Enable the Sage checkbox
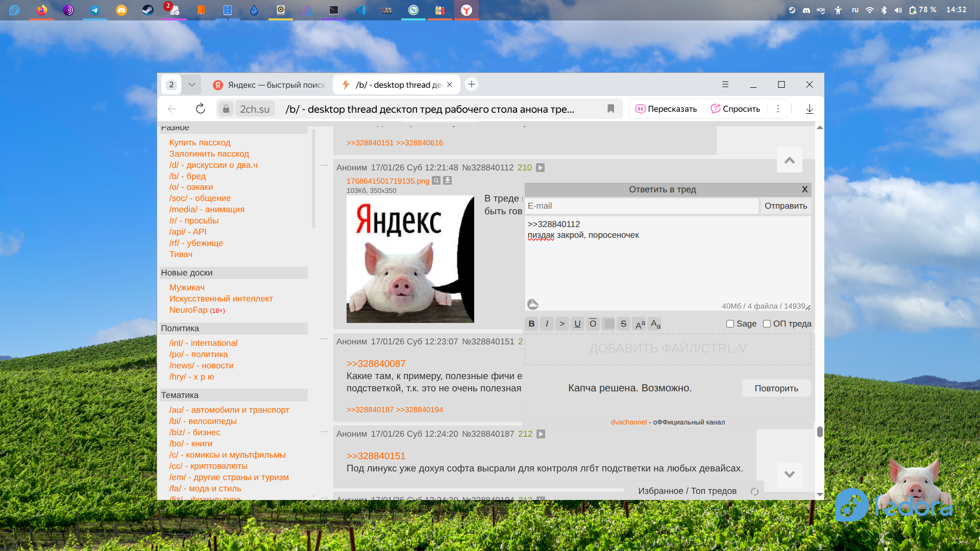This screenshot has width=980, height=551. 730,323
